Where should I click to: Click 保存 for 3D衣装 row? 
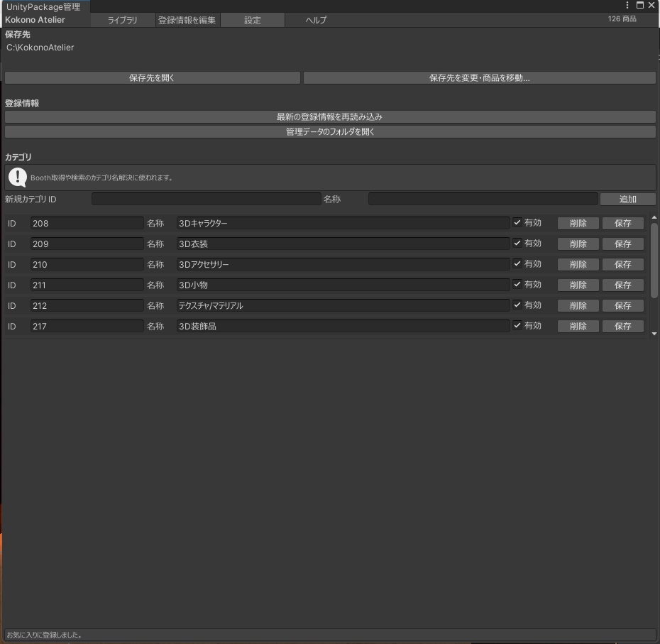click(622, 244)
